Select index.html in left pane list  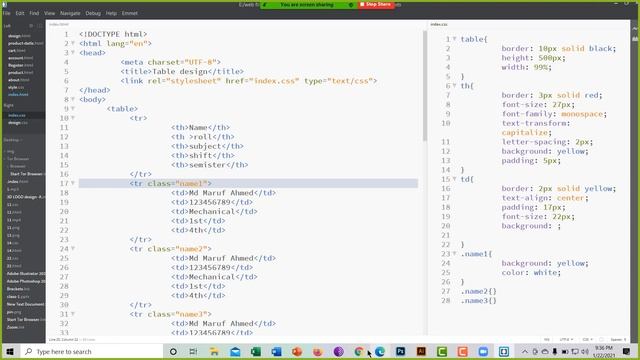tap(18, 95)
